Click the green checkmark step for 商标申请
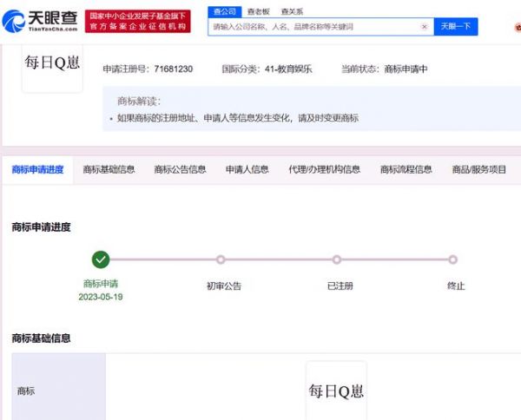This screenshot has width=521, height=420. [101, 259]
